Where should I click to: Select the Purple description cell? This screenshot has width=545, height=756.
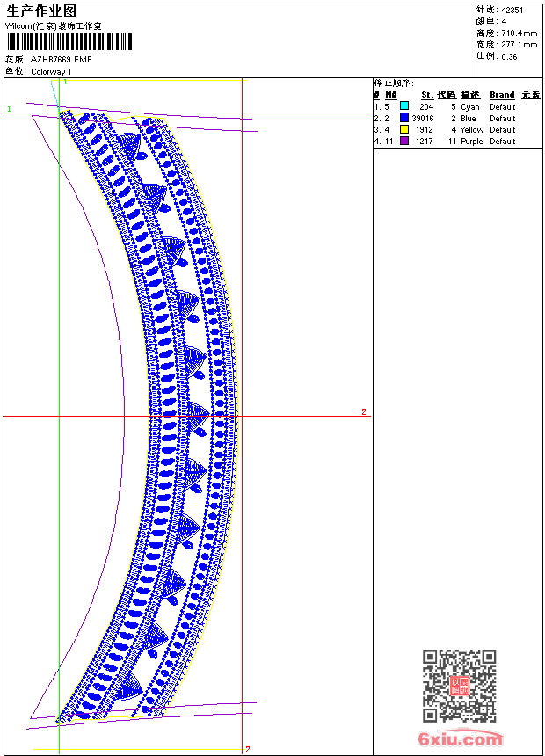(472, 142)
